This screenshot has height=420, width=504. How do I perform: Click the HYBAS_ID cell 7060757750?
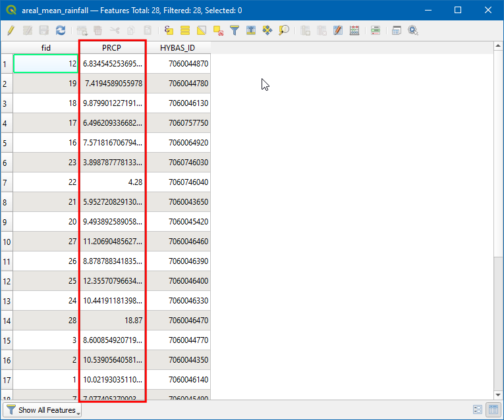click(x=178, y=123)
